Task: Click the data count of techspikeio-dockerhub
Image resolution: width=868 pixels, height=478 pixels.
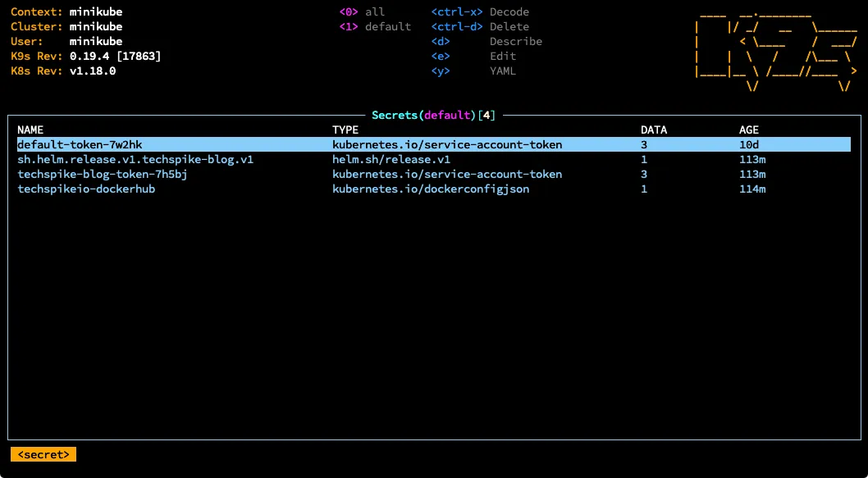Action: 644,189
